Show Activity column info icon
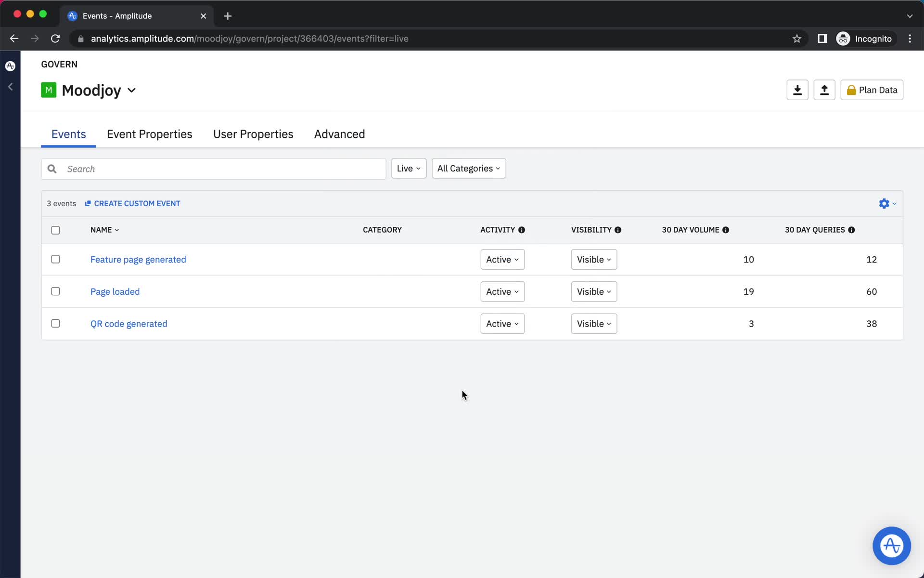924x578 pixels. [522, 230]
